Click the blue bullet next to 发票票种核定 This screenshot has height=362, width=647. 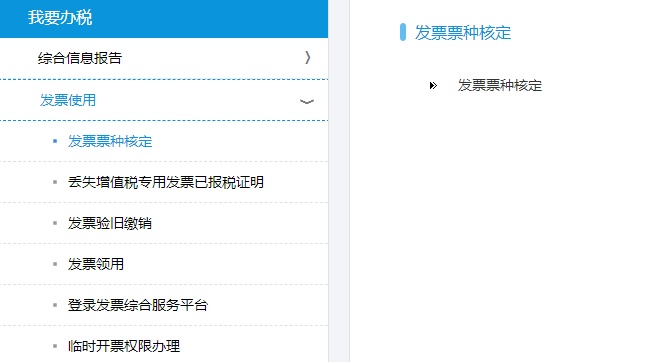click(55, 141)
